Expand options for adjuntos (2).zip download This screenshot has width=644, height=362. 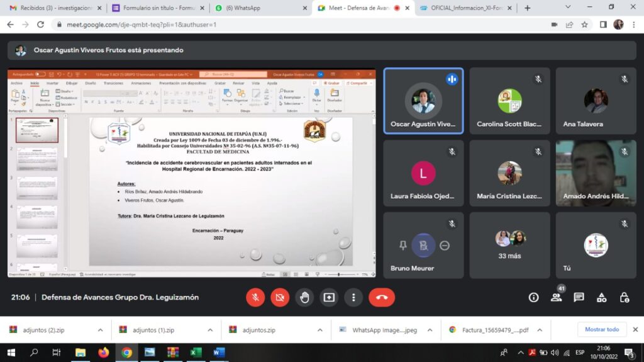[100, 329]
